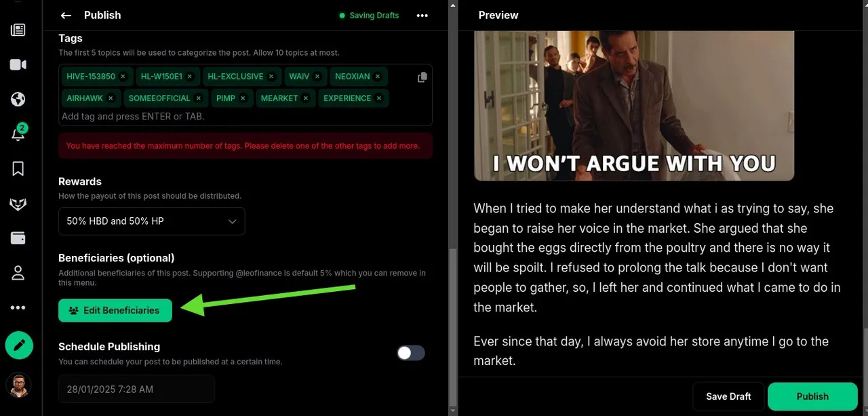The width and height of the screenshot is (868, 416).
Task: Click the Schedule Publishing heading
Action: coord(109,346)
